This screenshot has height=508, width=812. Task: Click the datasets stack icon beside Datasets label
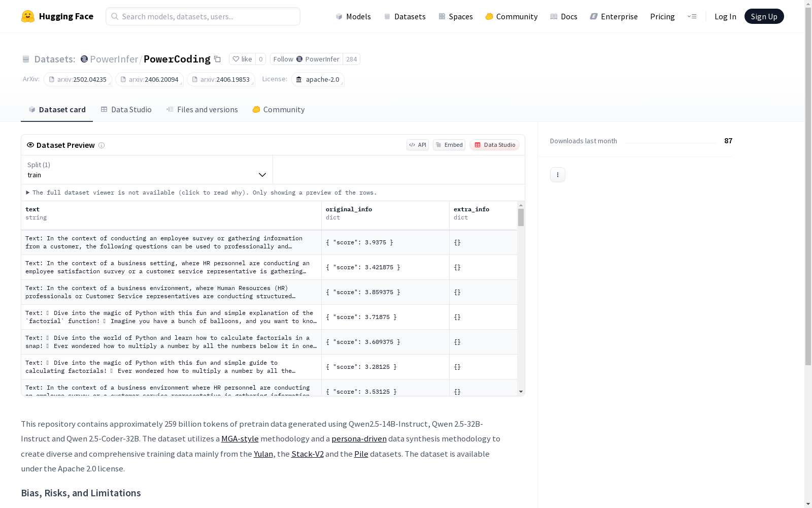point(26,59)
